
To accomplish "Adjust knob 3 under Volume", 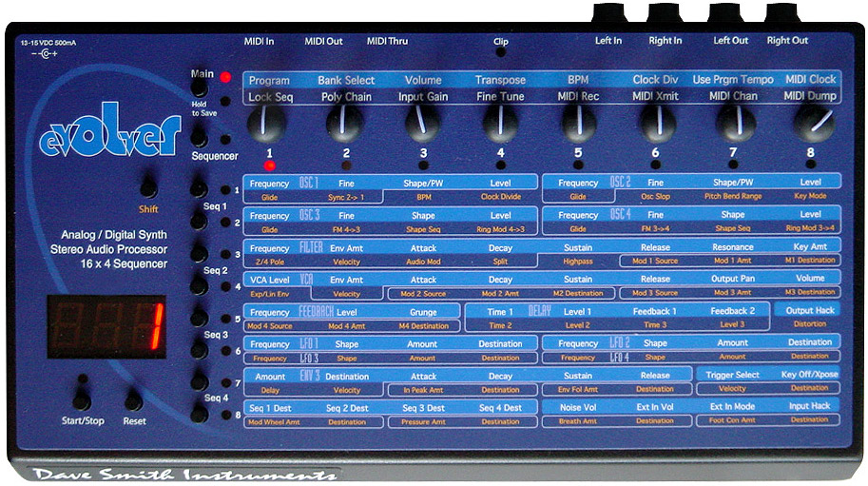I will [x=423, y=123].
